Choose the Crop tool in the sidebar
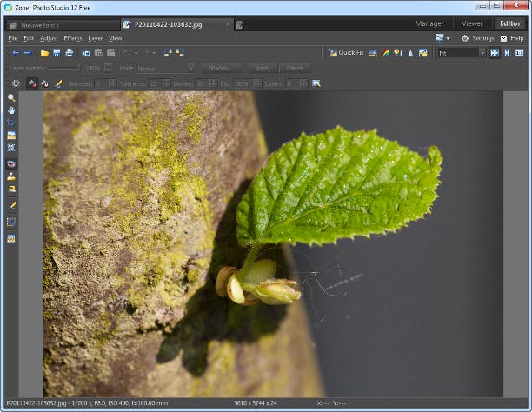Image resolution: width=532 pixels, height=412 pixels. (x=11, y=123)
